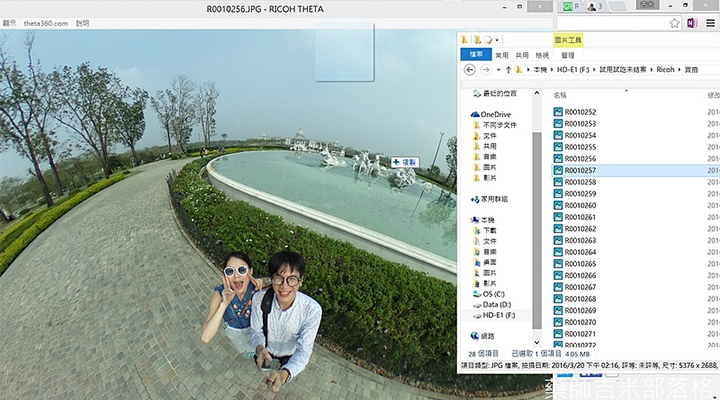Select 網路 in the navigation pane
Image resolution: width=720 pixels, height=400 pixels.
point(487,336)
